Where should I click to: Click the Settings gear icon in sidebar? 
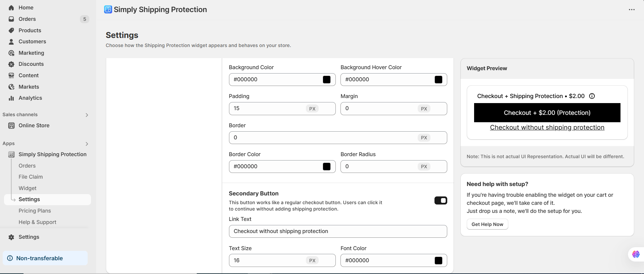11,237
